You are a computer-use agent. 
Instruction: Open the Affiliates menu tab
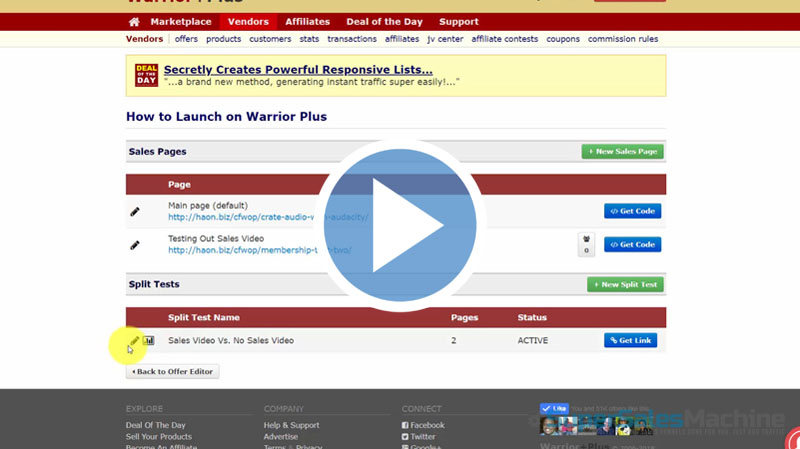308,22
